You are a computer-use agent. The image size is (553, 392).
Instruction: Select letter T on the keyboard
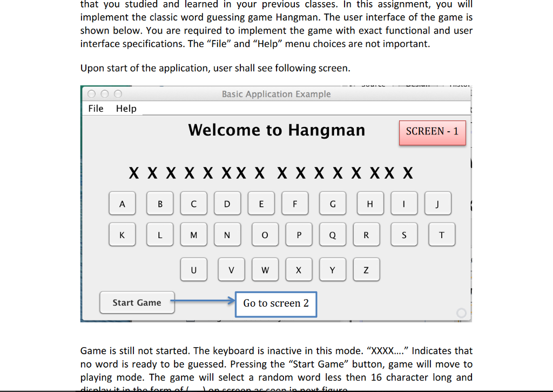point(442,234)
